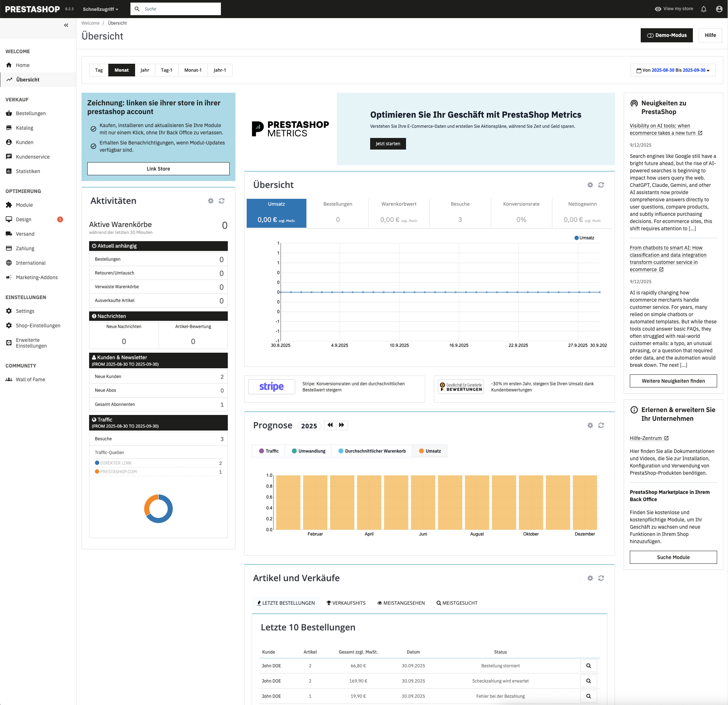Click the Link Store button
The width and height of the screenshot is (728, 705).
pyautogui.click(x=158, y=168)
